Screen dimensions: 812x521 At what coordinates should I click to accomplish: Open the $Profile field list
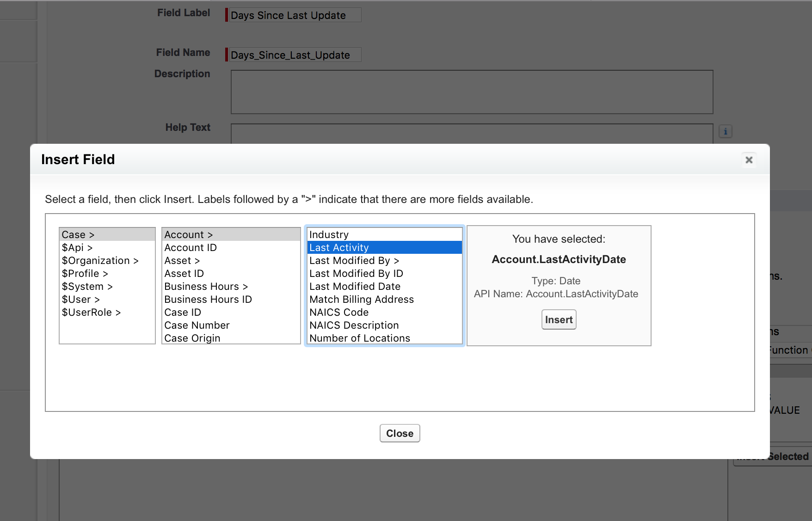[85, 274]
